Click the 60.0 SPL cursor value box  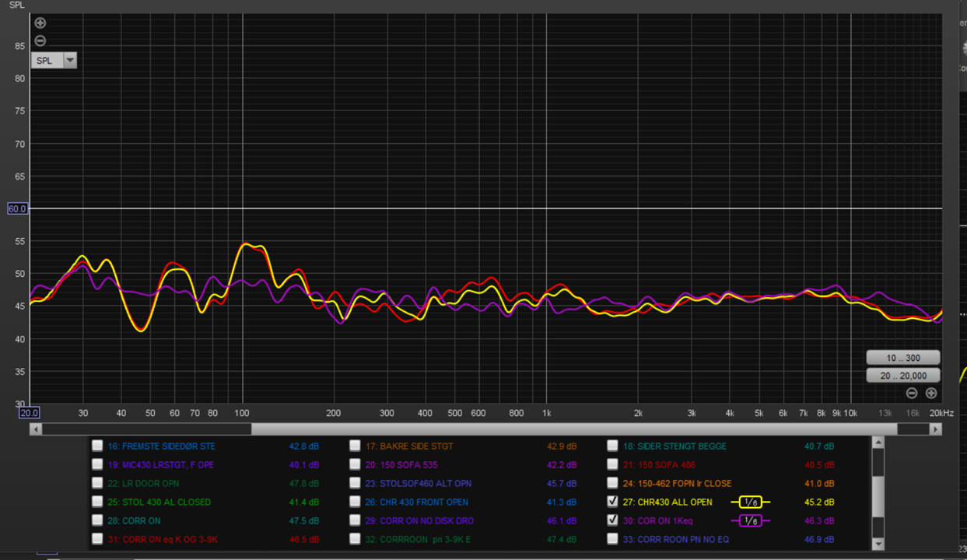point(18,208)
